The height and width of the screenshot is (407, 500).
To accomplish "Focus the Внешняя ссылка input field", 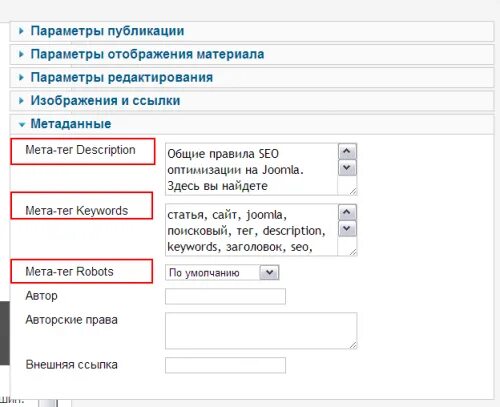I will pos(225,365).
